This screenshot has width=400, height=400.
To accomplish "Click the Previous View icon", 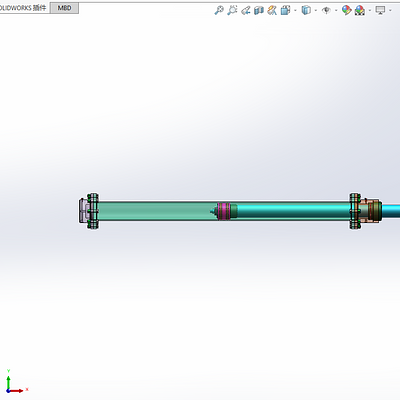I will [x=246, y=10].
